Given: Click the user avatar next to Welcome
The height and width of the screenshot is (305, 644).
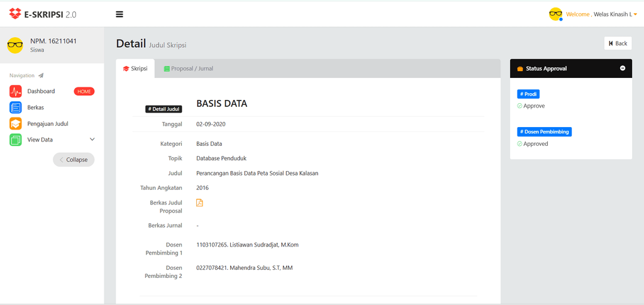Looking at the screenshot, I should click(x=556, y=14).
